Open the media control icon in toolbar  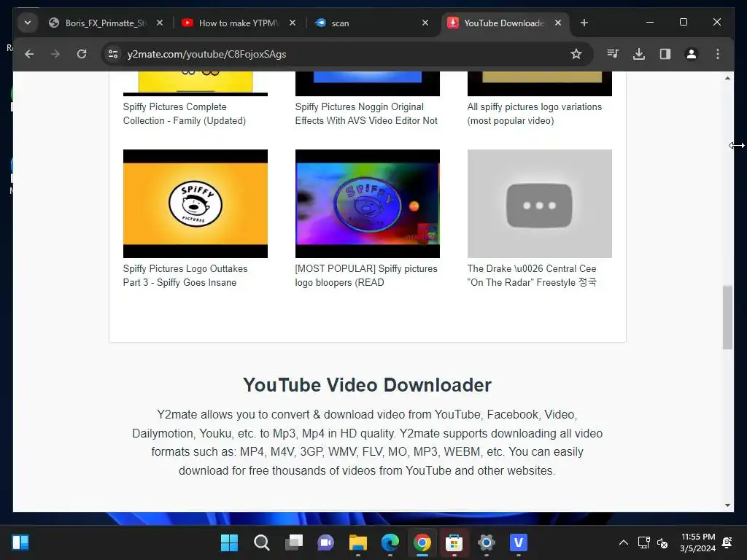[x=613, y=54]
